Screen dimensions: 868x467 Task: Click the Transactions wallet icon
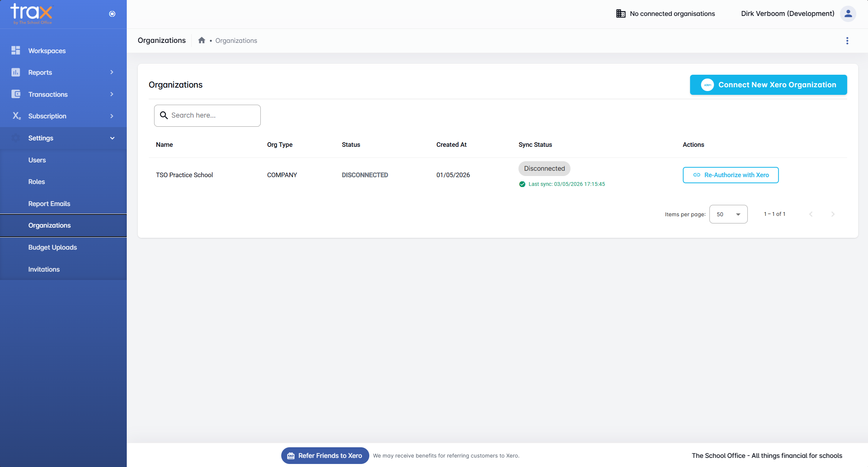pos(16,94)
